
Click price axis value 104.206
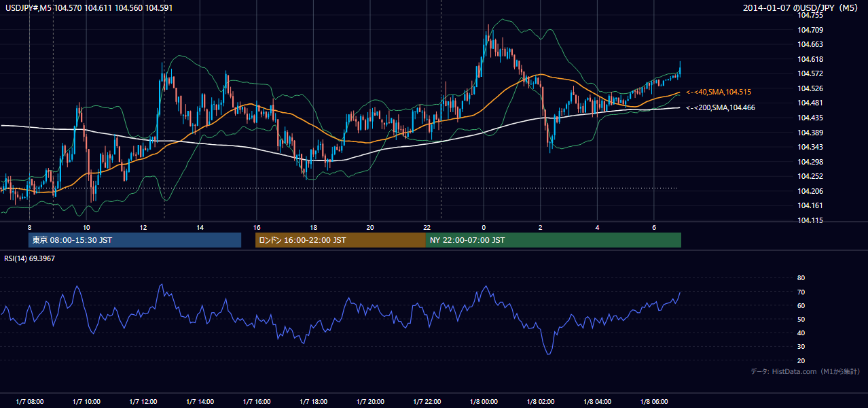[812, 191]
